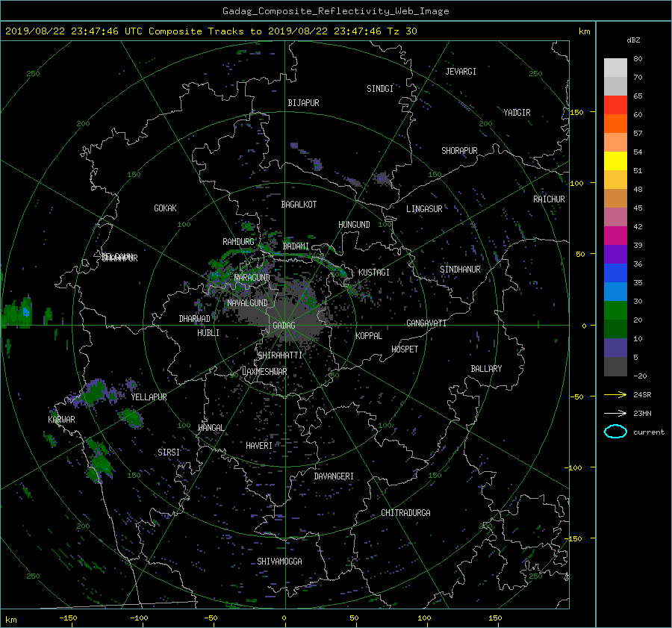This screenshot has width=672, height=628.
Task: Click the HAVERI city label
Action: (x=259, y=446)
